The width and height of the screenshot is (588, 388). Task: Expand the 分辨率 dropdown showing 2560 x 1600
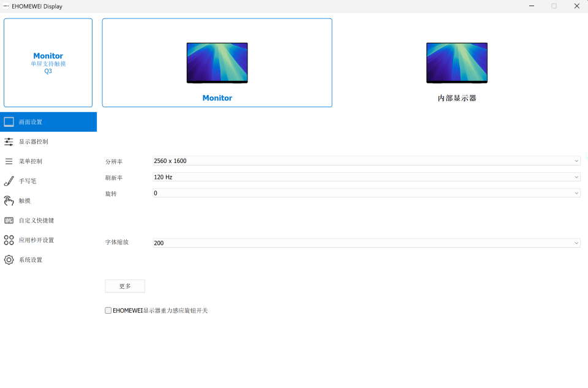366,161
